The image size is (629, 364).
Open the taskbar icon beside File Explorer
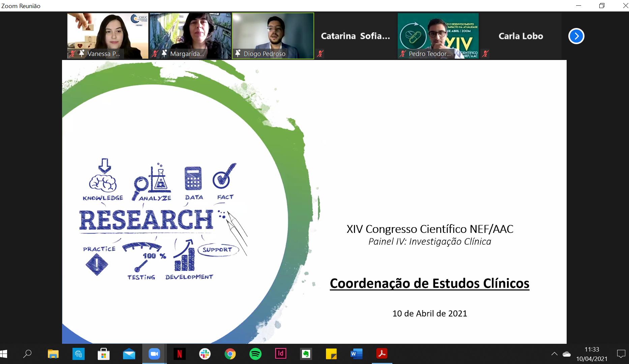coord(78,354)
